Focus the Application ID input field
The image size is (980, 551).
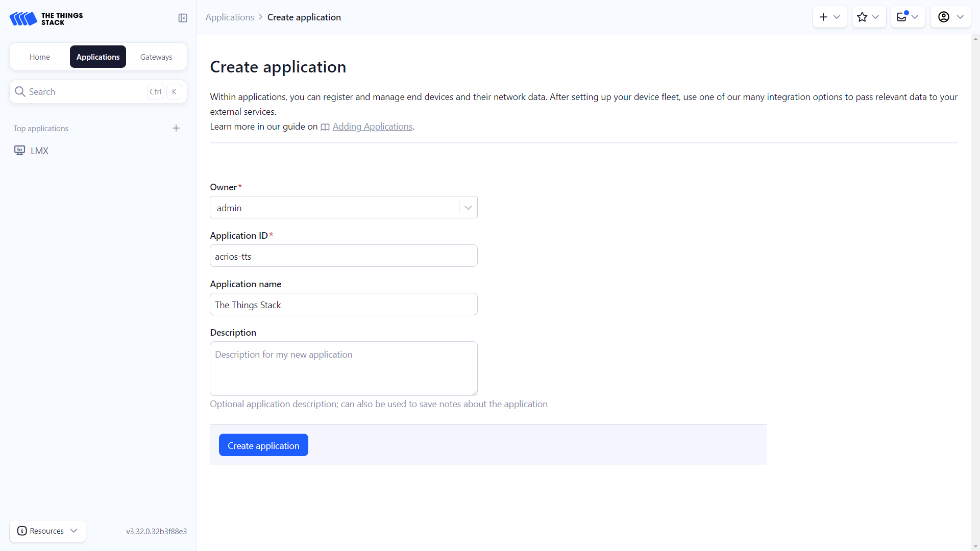click(344, 256)
